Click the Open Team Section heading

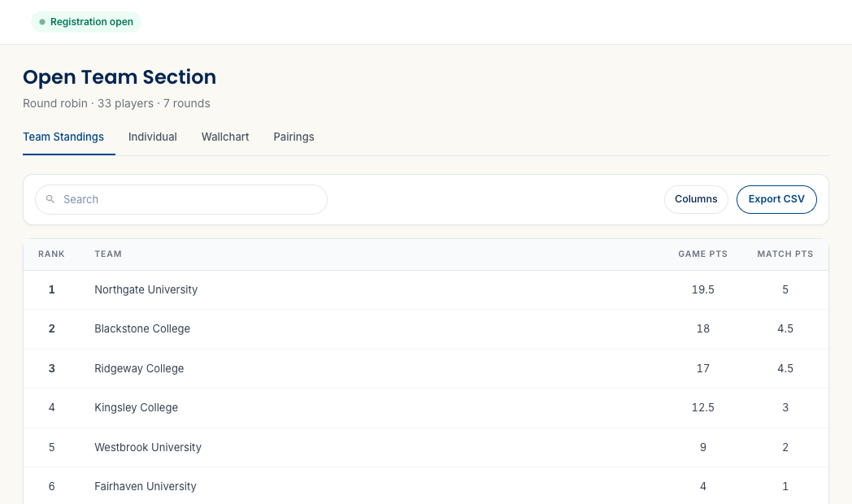(120, 77)
